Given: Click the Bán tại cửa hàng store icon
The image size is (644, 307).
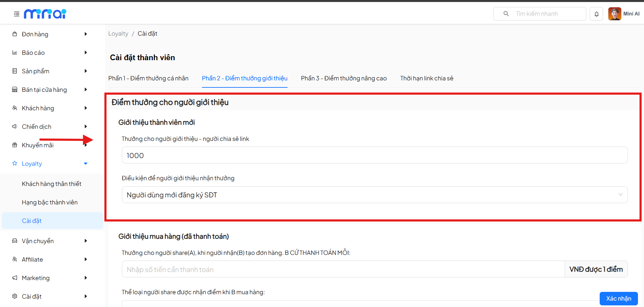Looking at the screenshot, I should tap(14, 89).
